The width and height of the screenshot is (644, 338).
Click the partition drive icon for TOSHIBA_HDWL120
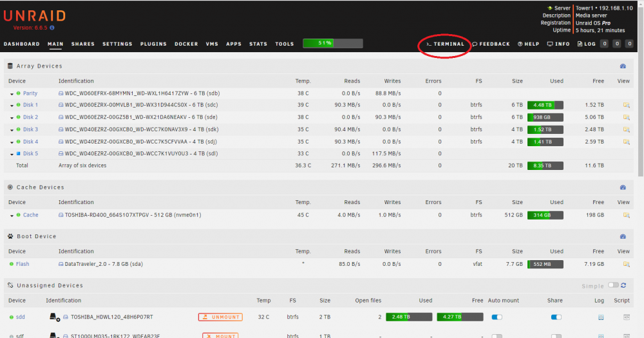click(x=54, y=317)
